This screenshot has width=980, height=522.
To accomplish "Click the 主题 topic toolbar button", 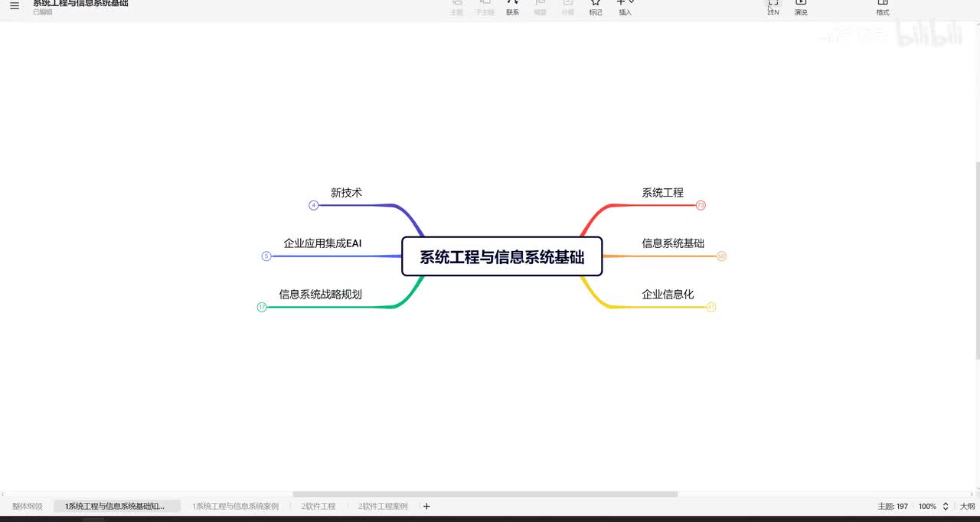I will pos(457,7).
